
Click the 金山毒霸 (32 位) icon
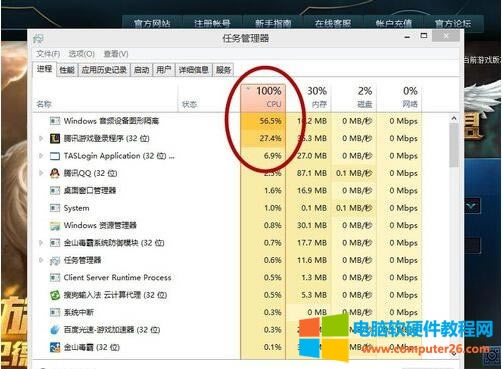click(x=55, y=347)
